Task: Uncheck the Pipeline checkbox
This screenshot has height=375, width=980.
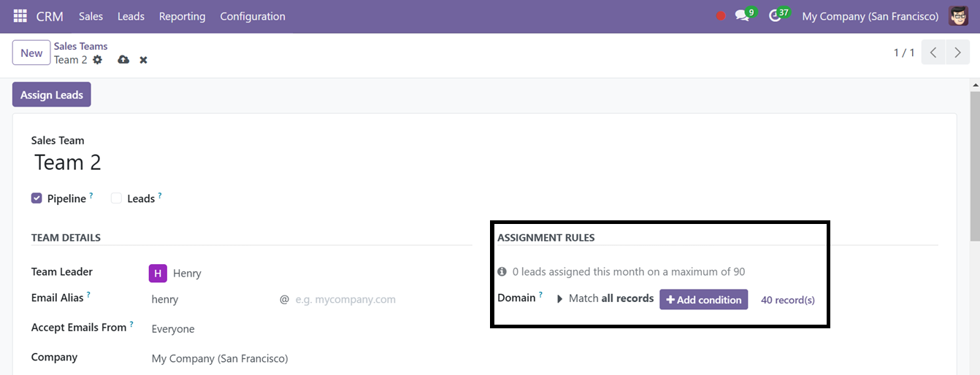Action: pyautogui.click(x=37, y=198)
